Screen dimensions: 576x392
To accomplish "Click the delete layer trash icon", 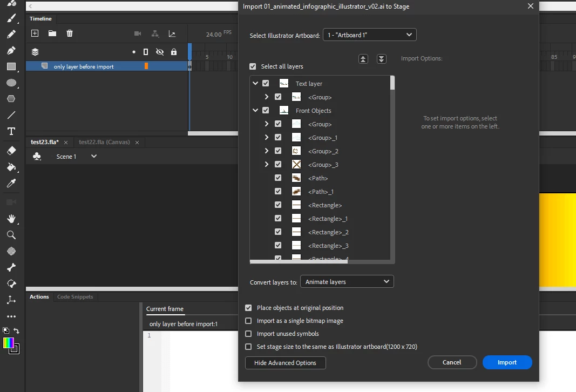I will pyautogui.click(x=70, y=33).
